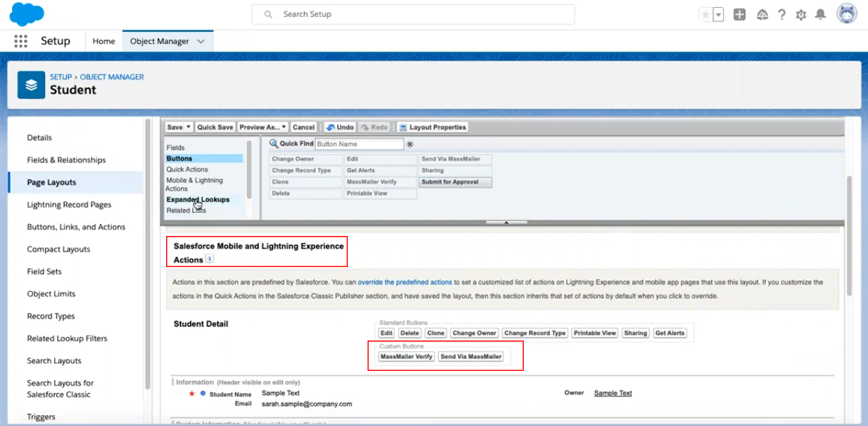The width and height of the screenshot is (868, 426).
Task: Focus the Search Setup field
Action: (x=413, y=14)
